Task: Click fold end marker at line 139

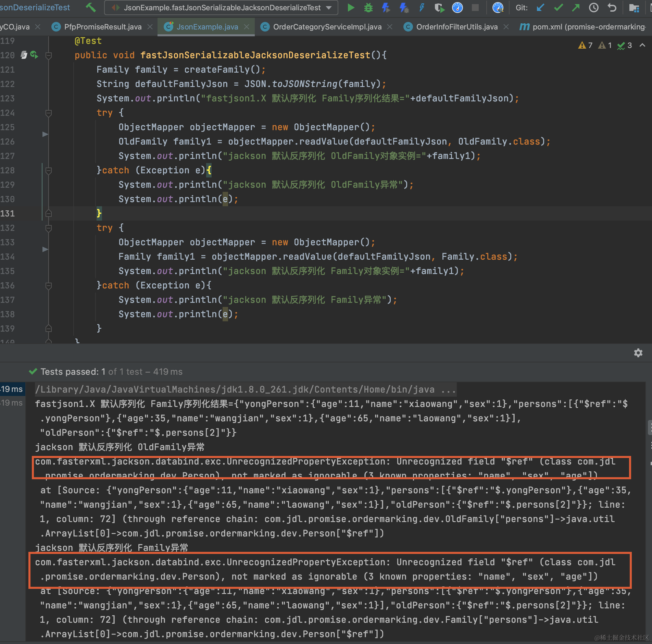Action: [49, 329]
